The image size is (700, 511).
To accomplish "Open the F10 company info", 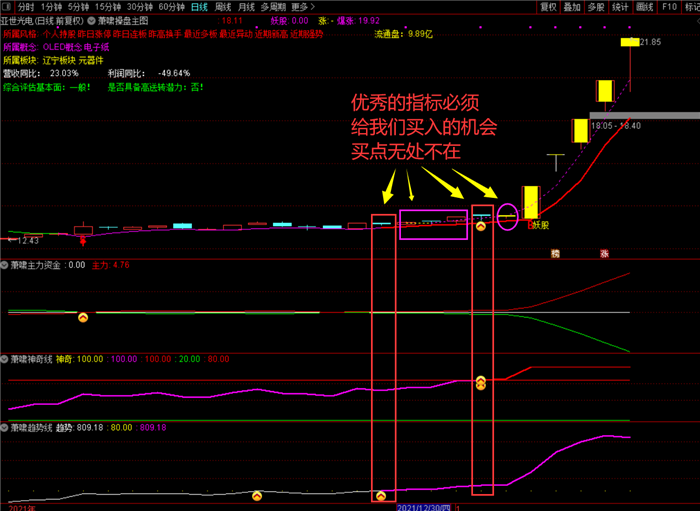I will (669, 7).
